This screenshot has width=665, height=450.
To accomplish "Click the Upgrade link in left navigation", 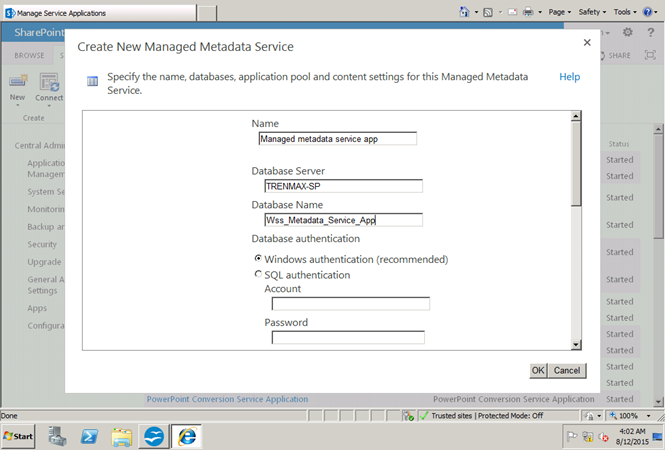I will pyautogui.click(x=44, y=262).
